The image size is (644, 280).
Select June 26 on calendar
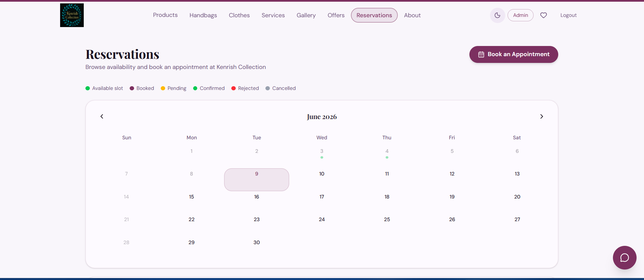(452, 225)
